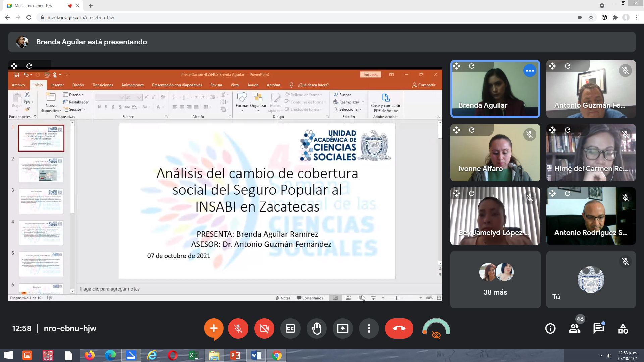This screenshot has width=644, height=362.
Task: Click the save icon in PowerPoint
Action: [17, 75]
